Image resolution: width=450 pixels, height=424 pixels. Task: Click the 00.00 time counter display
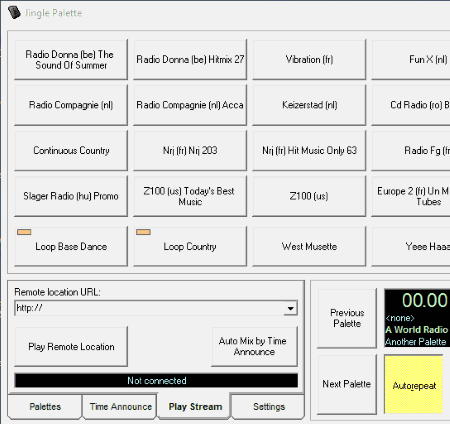pos(425,300)
